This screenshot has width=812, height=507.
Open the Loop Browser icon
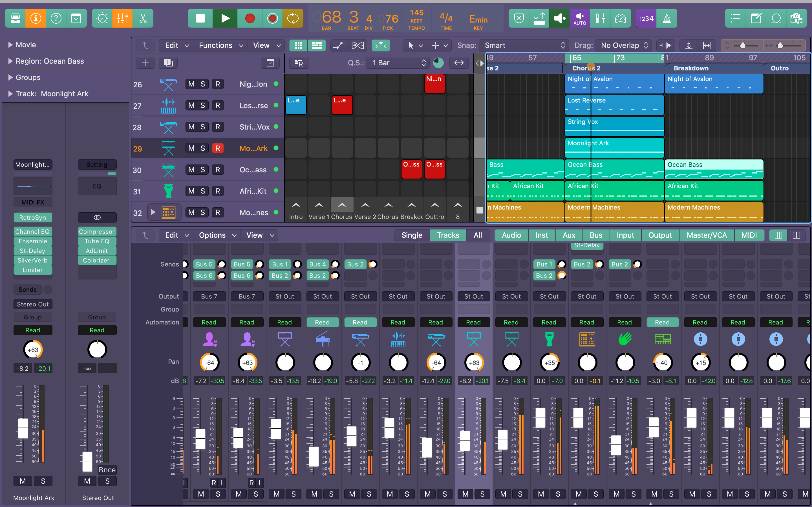776,18
